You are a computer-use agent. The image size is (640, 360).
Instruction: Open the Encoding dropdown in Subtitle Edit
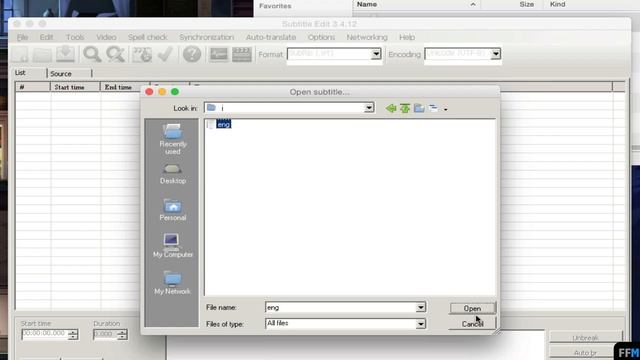(x=496, y=54)
